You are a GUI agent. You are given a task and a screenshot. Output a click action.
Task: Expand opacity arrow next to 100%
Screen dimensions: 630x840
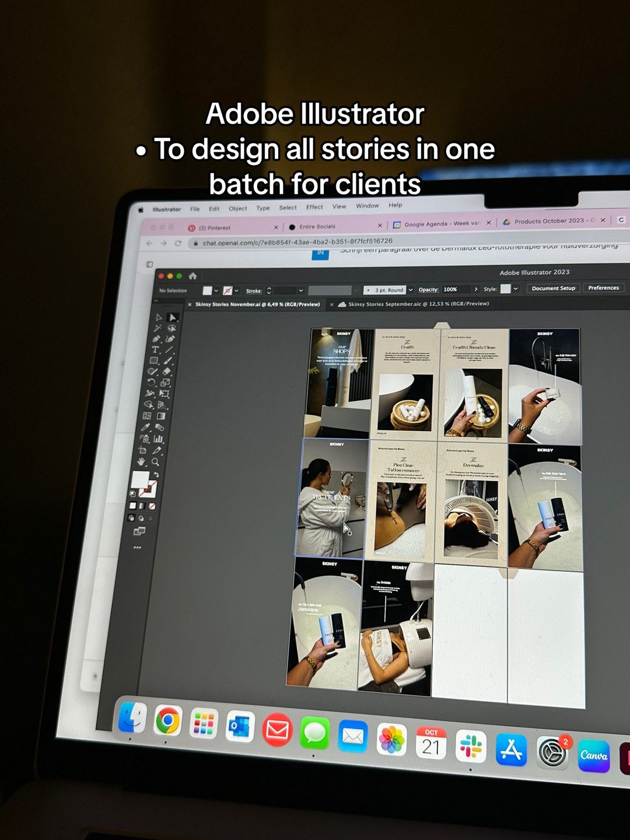pos(476,289)
